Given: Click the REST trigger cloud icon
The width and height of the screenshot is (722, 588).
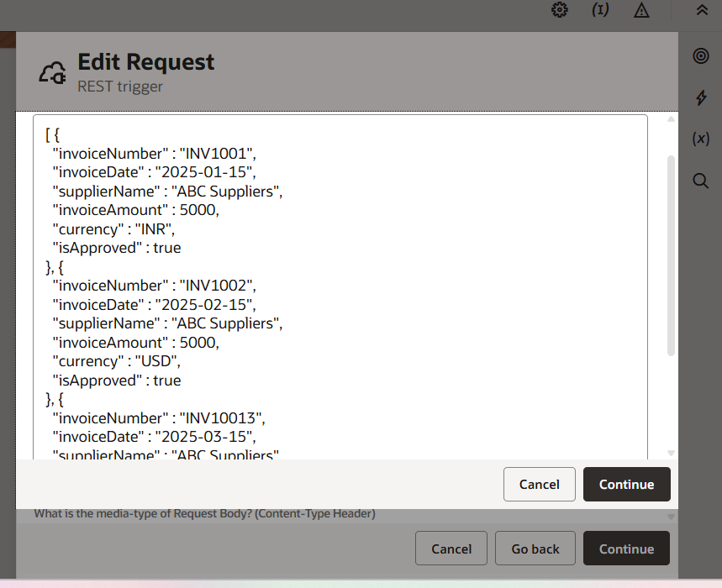Looking at the screenshot, I should point(53,72).
